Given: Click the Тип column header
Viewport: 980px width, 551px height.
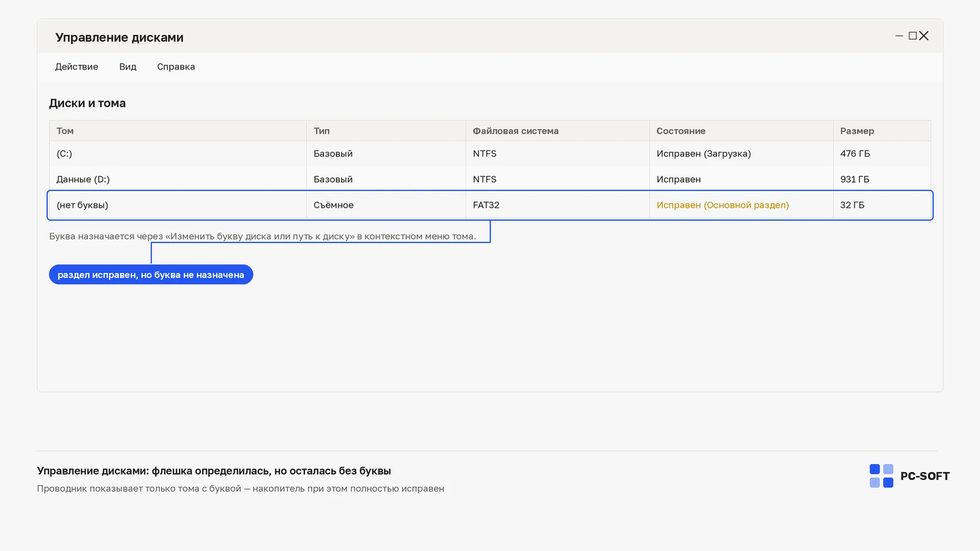Looking at the screenshot, I should [x=386, y=131].
